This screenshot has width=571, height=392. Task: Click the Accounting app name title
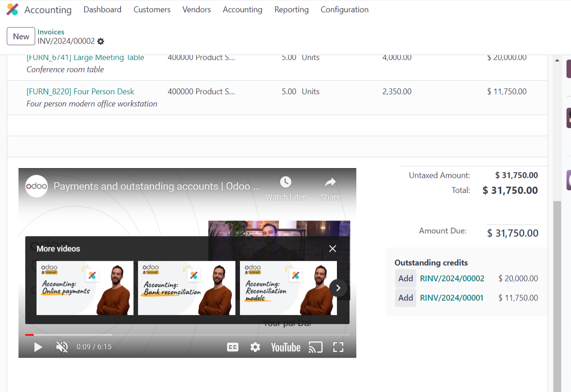(48, 10)
